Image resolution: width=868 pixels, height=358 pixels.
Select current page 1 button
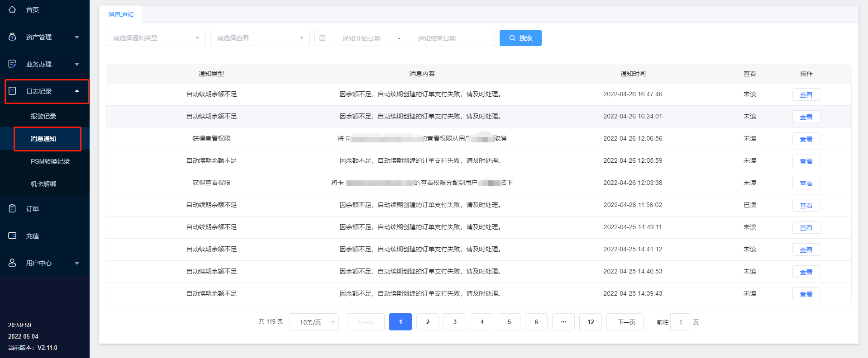[x=401, y=322]
